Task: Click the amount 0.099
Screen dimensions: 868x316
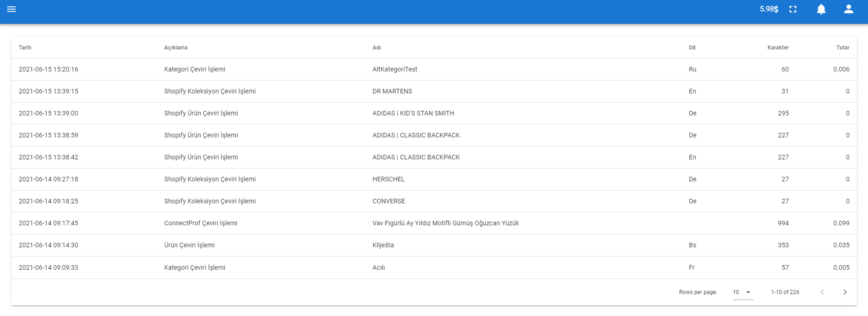Action: pyautogui.click(x=841, y=223)
